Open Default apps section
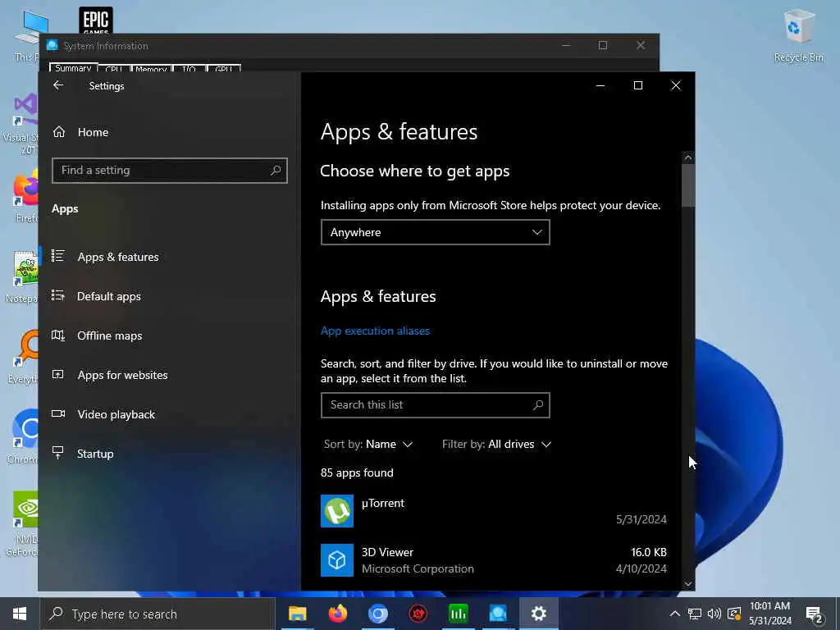 point(109,296)
